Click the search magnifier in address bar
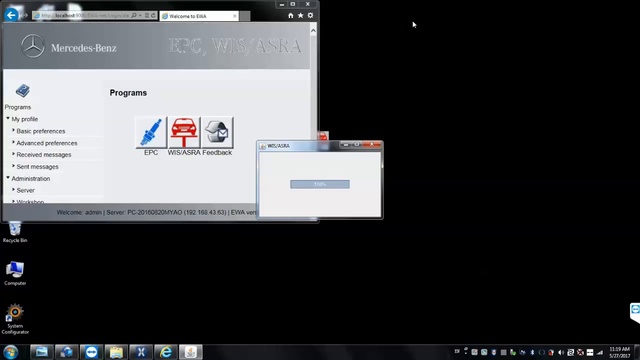 tap(134, 16)
